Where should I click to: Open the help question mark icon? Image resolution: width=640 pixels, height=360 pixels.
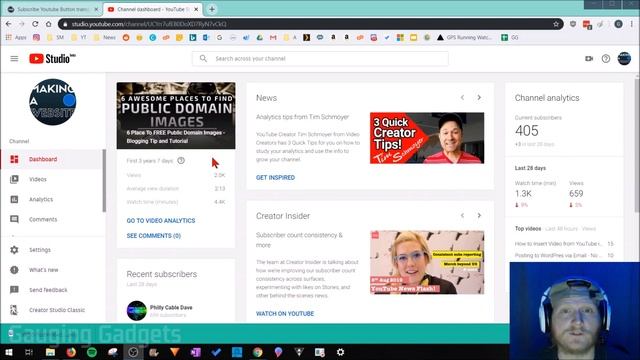(606, 59)
